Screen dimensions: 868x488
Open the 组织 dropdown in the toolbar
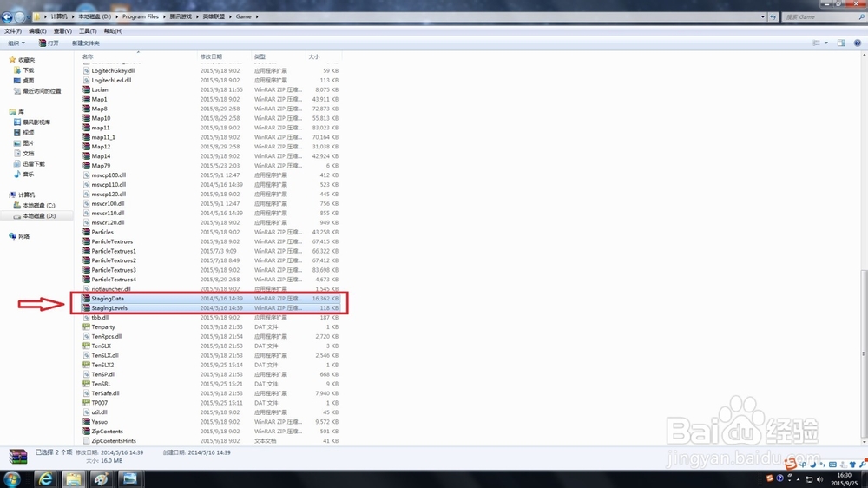16,43
